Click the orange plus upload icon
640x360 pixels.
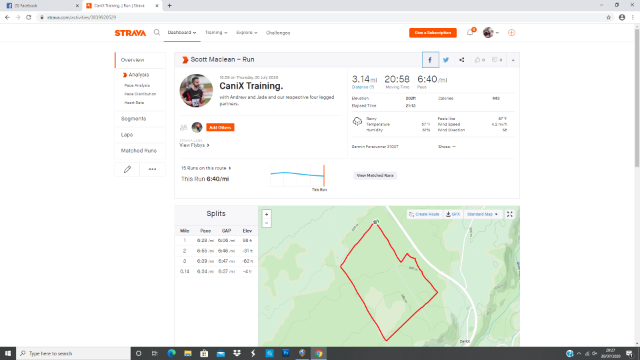click(511, 33)
